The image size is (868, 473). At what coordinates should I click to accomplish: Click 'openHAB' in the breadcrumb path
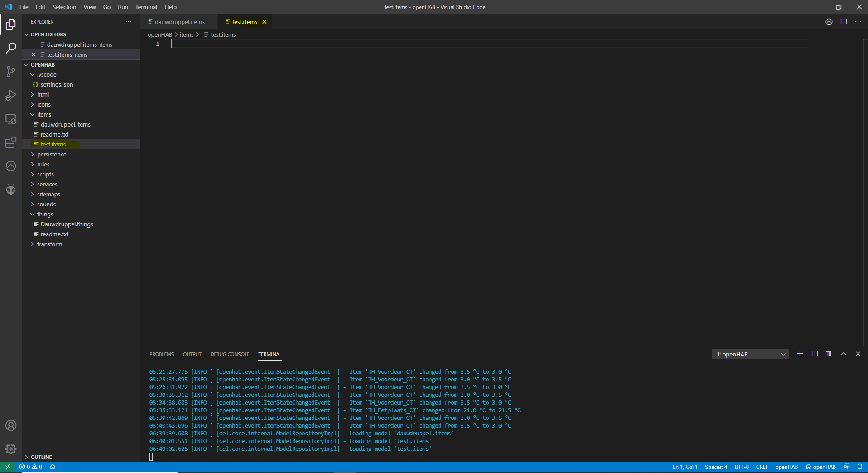160,34
